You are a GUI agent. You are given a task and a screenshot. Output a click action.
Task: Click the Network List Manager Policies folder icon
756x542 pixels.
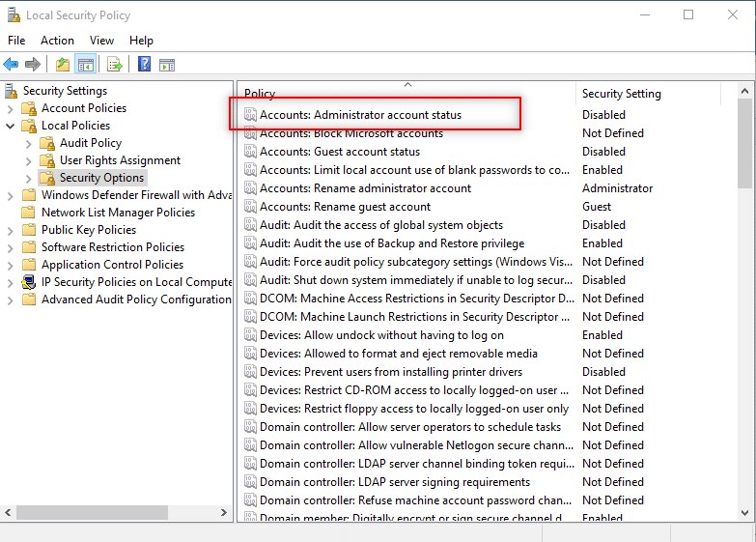click(29, 213)
